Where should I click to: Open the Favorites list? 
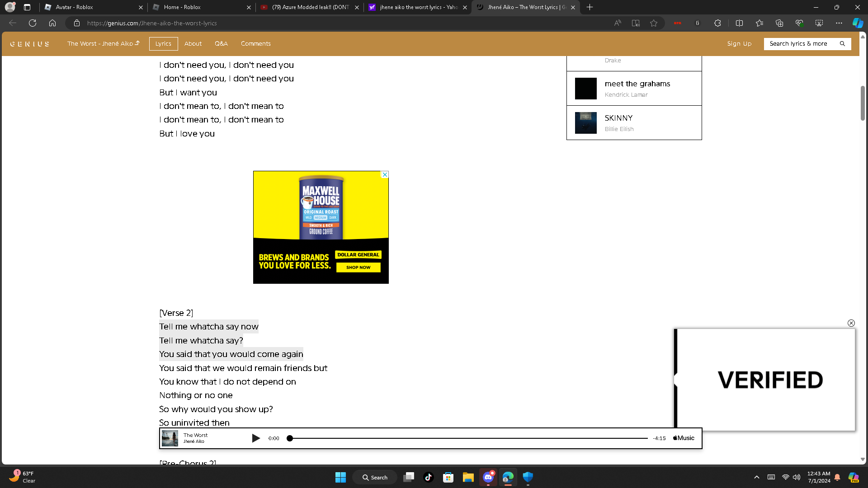click(759, 23)
